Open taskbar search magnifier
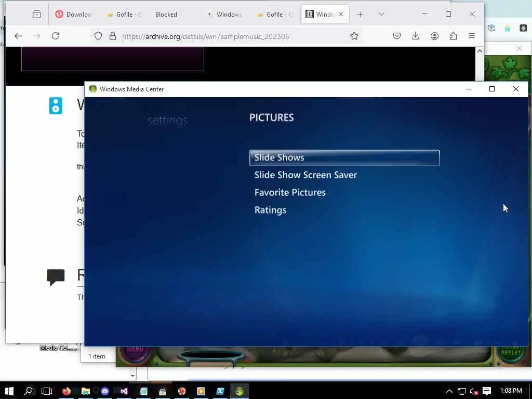This screenshot has height=399, width=532. pos(29,391)
